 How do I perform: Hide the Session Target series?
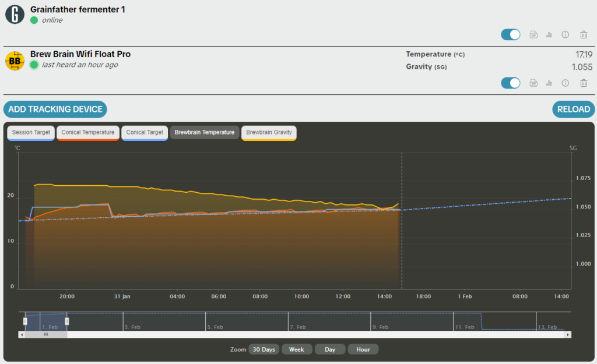[31, 133]
